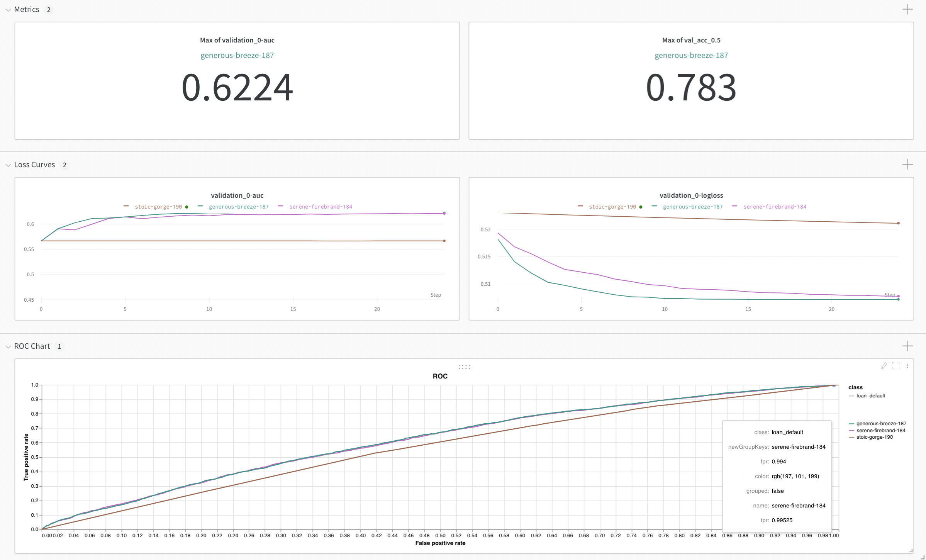926x560 pixels.
Task: Click the teal color line beside generous-breeze-187 in ROC legend
Action: pyautogui.click(x=851, y=423)
